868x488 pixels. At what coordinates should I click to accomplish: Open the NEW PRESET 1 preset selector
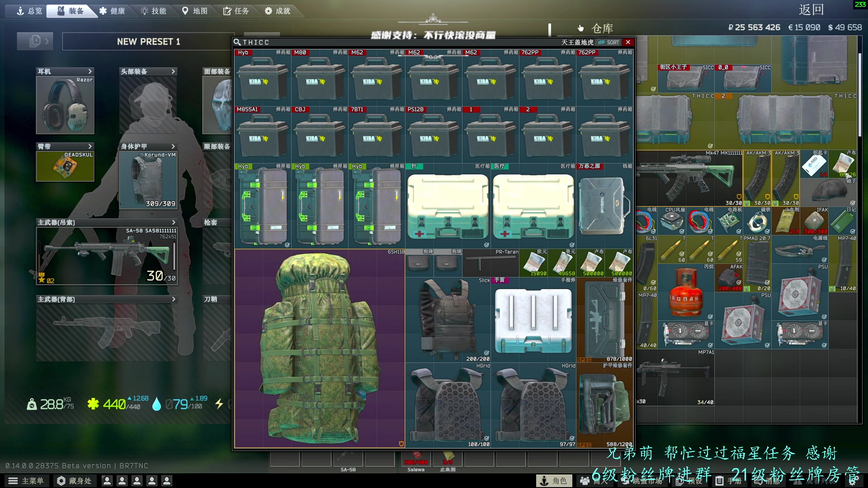click(x=148, y=42)
